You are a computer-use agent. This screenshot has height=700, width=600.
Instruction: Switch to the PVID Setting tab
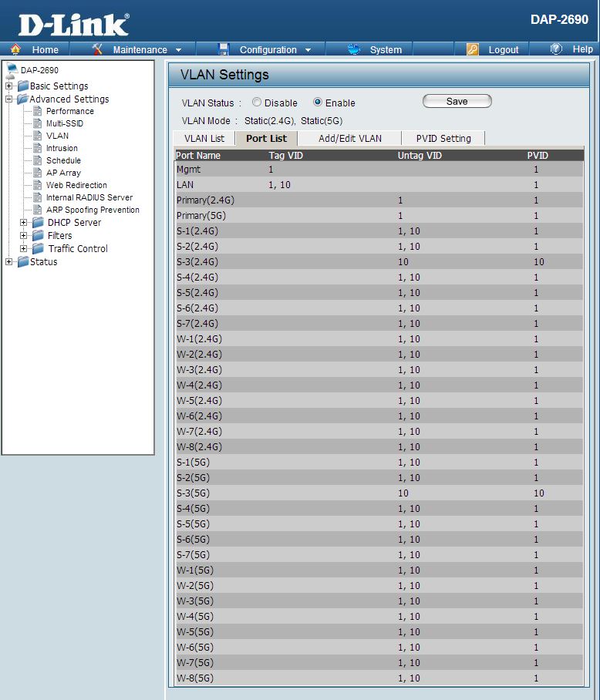tap(443, 139)
